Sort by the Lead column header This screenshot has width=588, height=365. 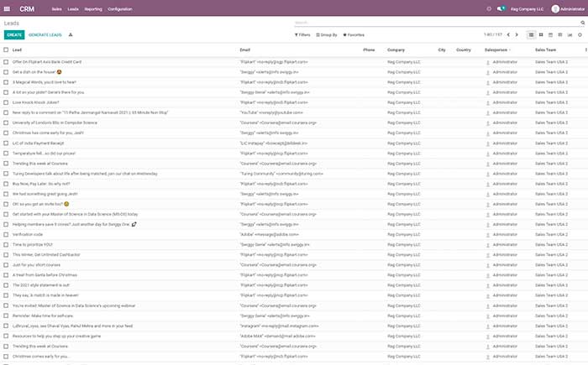pos(18,50)
